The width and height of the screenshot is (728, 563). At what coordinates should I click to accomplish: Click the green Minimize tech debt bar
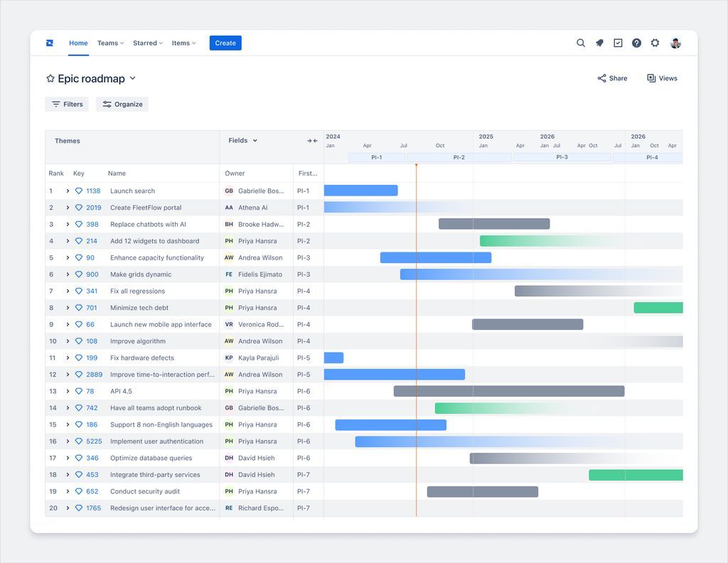pyautogui.click(x=658, y=308)
